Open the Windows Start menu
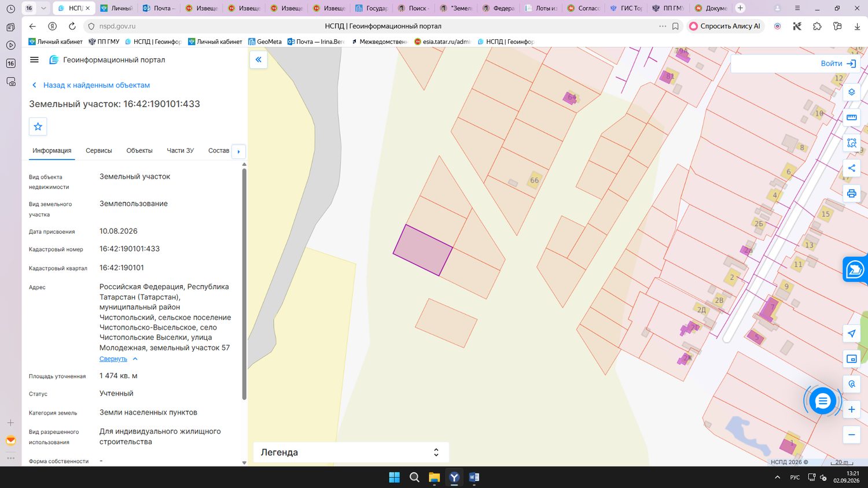The width and height of the screenshot is (868, 488). 395,477
